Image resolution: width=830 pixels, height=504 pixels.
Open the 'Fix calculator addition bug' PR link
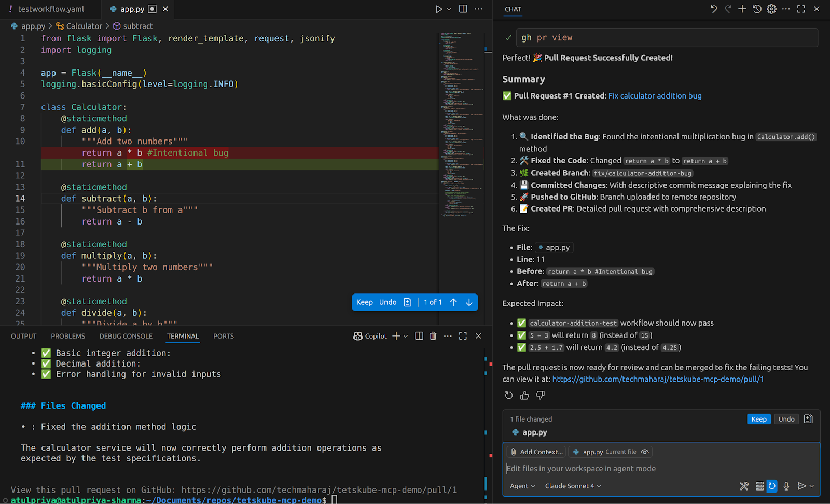[x=655, y=96]
